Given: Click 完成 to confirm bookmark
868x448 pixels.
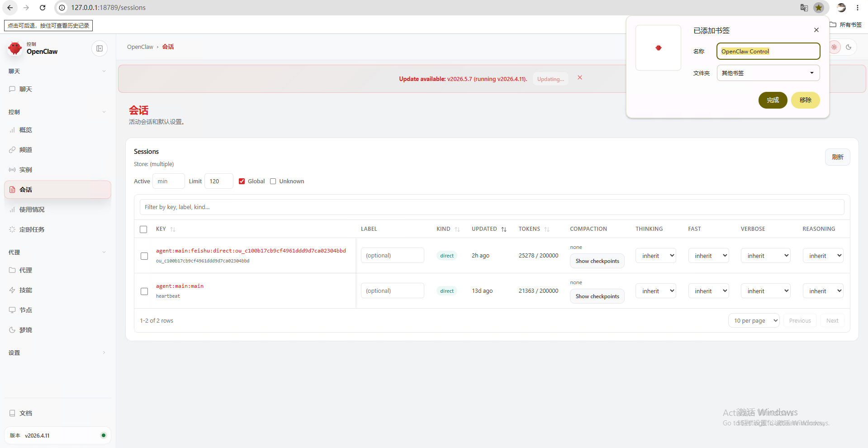Looking at the screenshot, I should point(773,100).
